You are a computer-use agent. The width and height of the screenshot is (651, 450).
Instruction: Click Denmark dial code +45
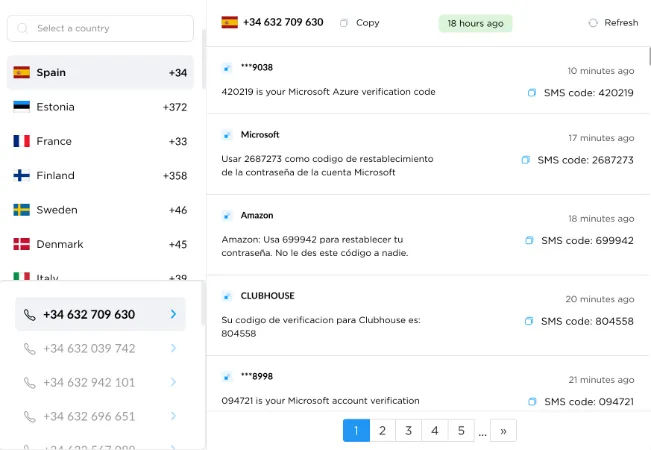(178, 245)
